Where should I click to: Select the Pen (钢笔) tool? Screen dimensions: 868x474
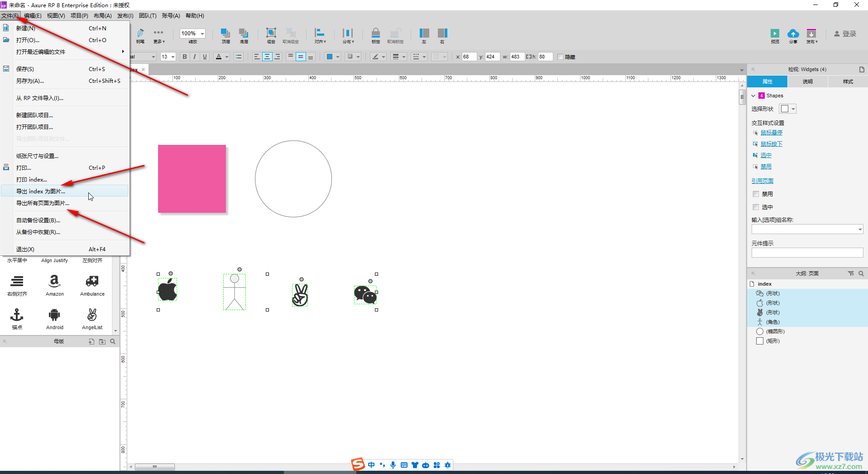(x=140, y=35)
